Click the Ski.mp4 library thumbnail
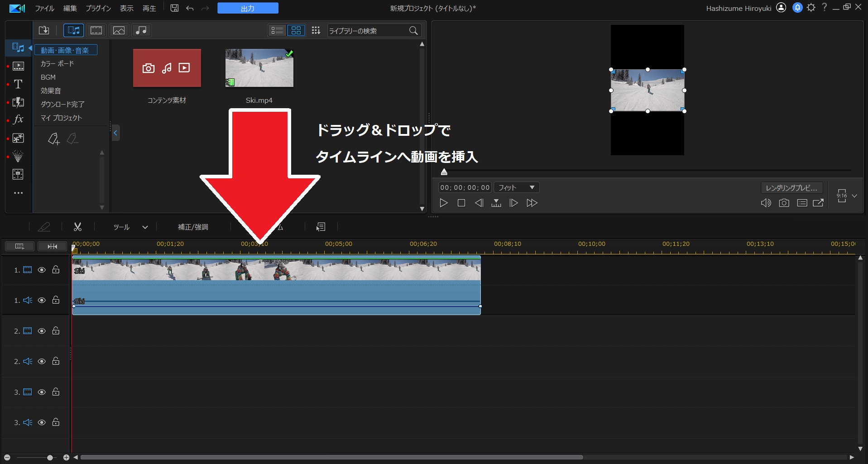 (259, 68)
